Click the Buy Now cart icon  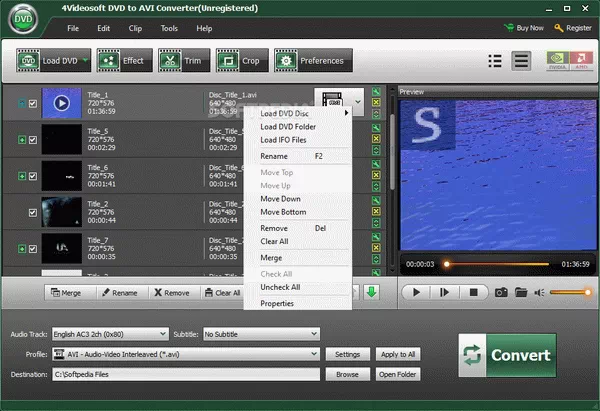[509, 28]
